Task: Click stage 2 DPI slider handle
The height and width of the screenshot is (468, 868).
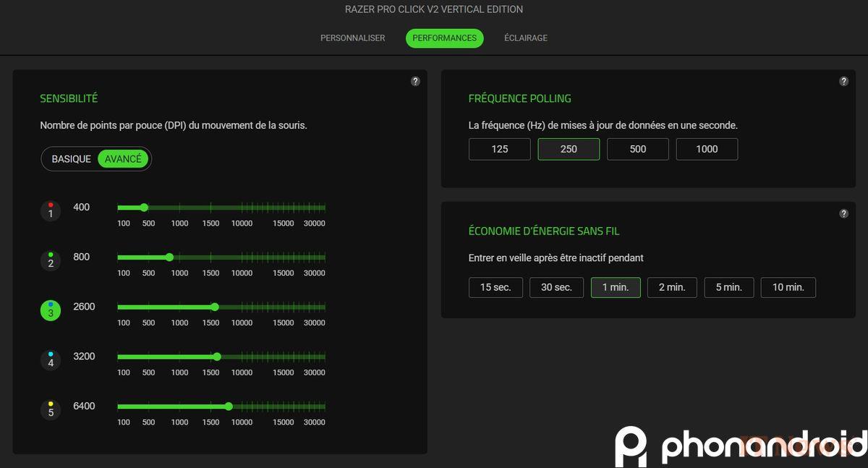Action: (x=169, y=257)
